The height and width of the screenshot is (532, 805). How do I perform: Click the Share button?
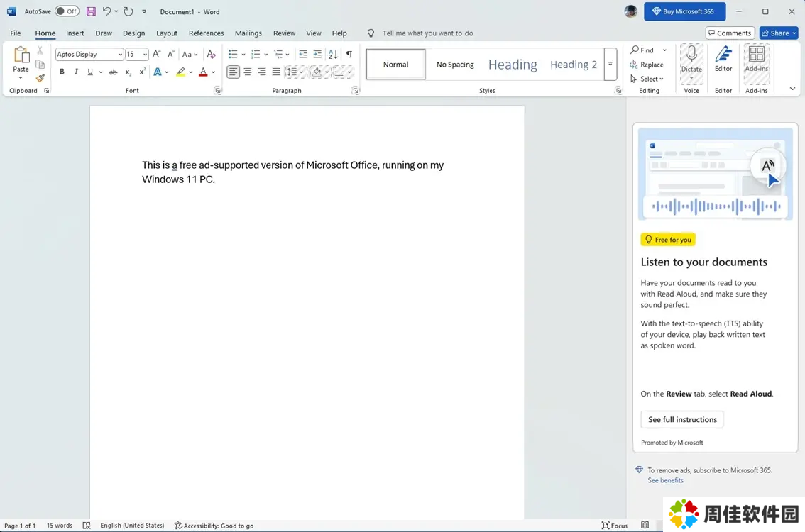pyautogui.click(x=779, y=33)
